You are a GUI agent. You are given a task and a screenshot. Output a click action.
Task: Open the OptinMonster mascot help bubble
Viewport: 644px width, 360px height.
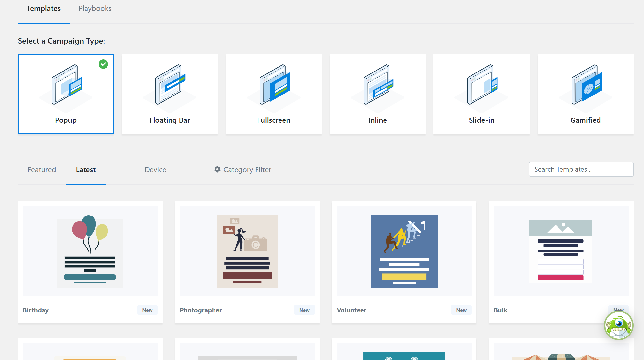pos(619,325)
